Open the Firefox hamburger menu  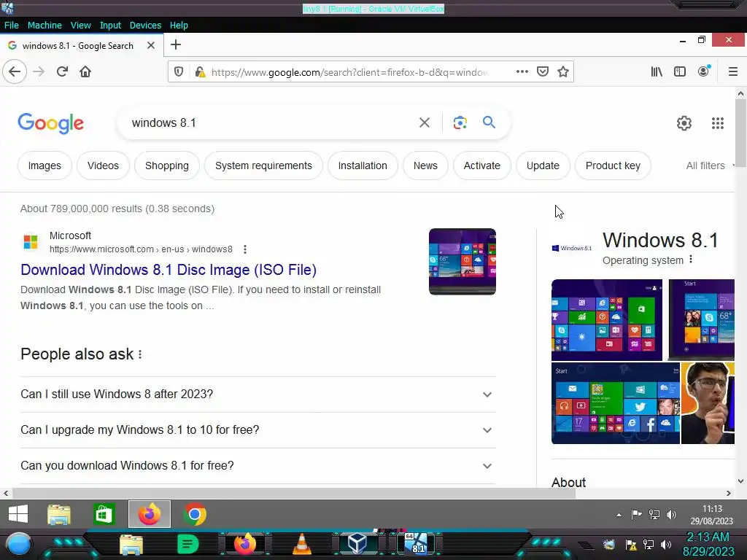pyautogui.click(x=732, y=72)
